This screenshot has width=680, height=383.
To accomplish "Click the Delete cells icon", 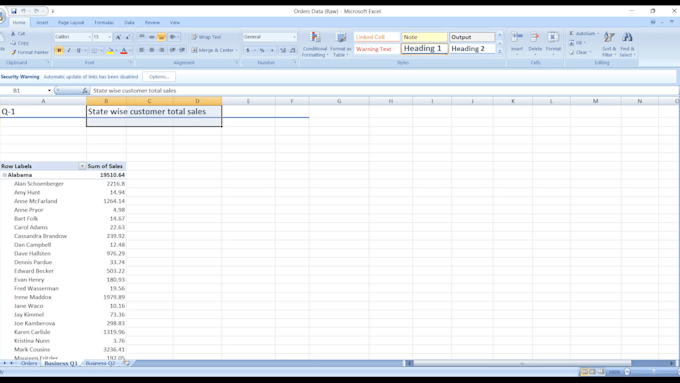I will point(535,43).
